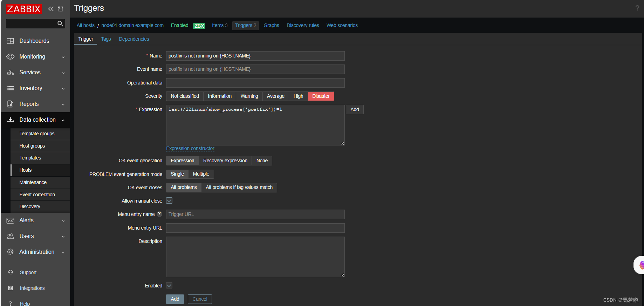Open the Graphs link
This screenshot has height=306, width=644.
(271, 26)
